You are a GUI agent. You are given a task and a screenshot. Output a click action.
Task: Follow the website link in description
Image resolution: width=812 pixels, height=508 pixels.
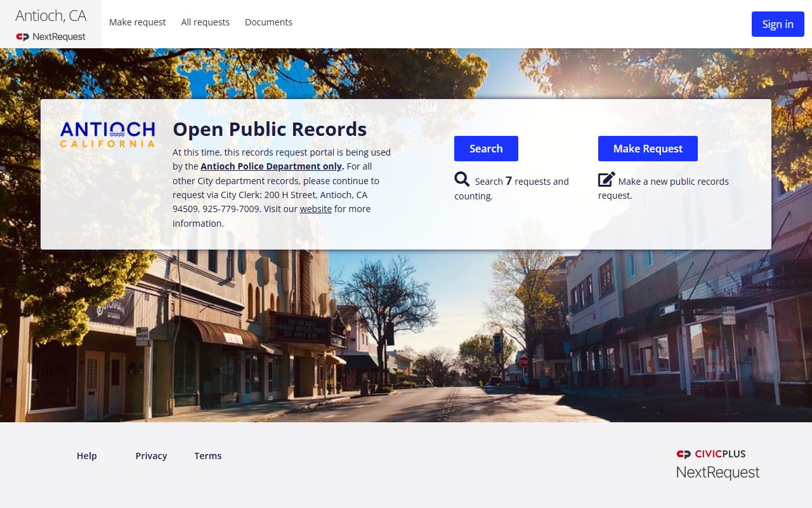316,209
